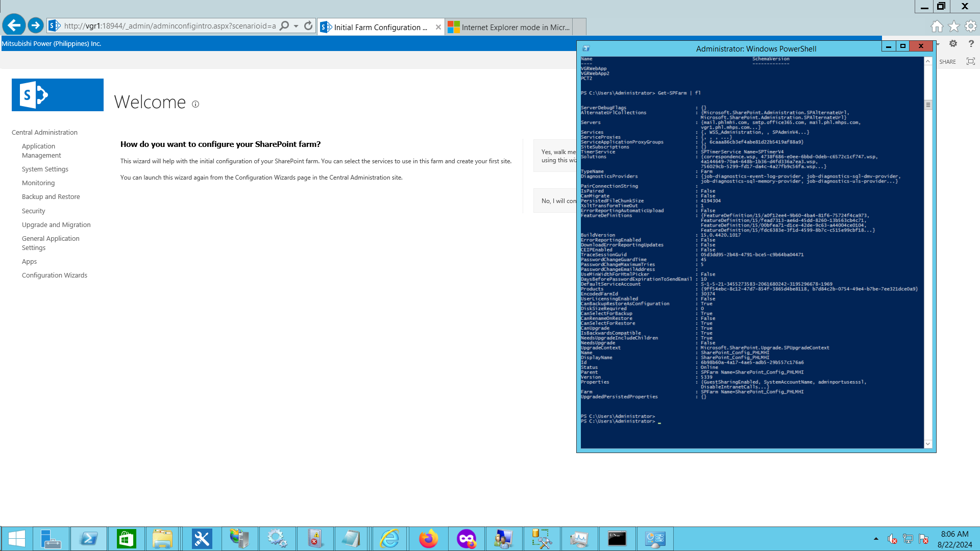This screenshot has height=551, width=980.
Task: Open Backup and Restore section
Action: [x=51, y=196]
